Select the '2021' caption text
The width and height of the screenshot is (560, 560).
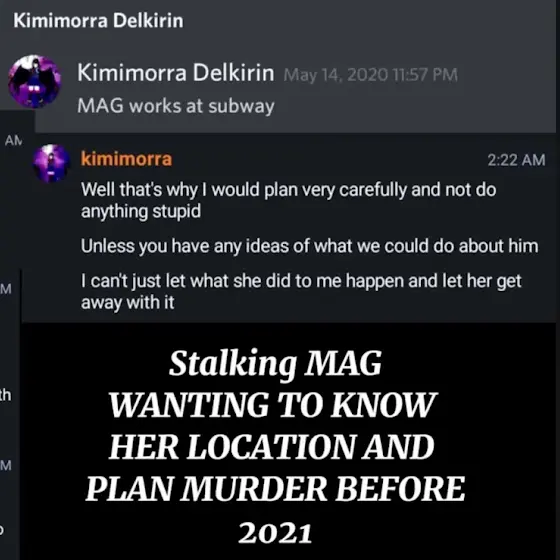point(275,533)
